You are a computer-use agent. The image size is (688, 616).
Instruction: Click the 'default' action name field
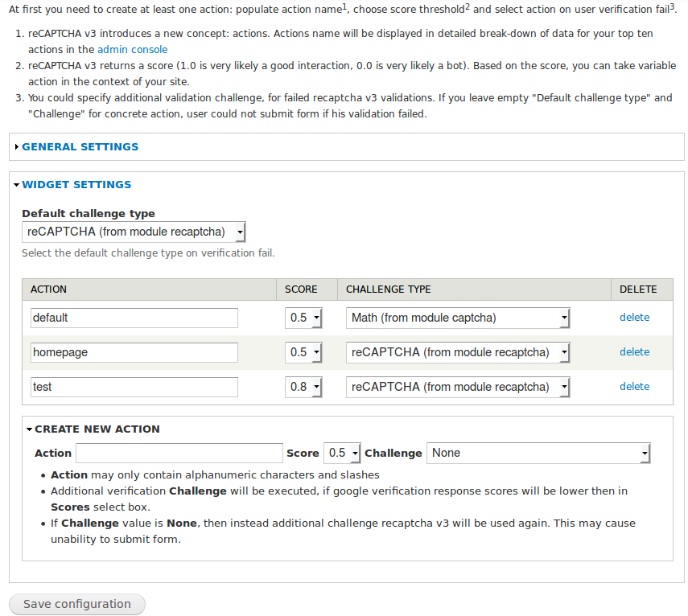(x=134, y=318)
